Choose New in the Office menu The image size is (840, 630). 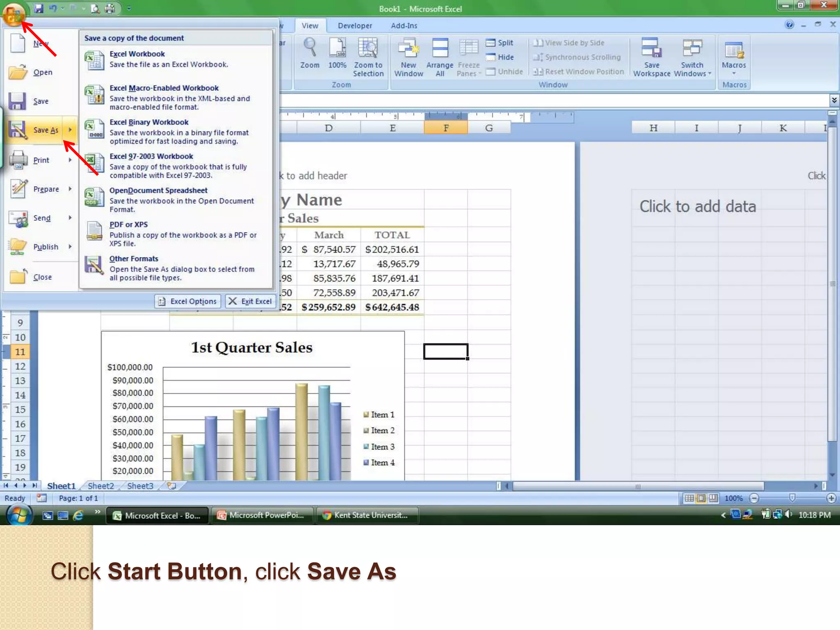click(40, 43)
